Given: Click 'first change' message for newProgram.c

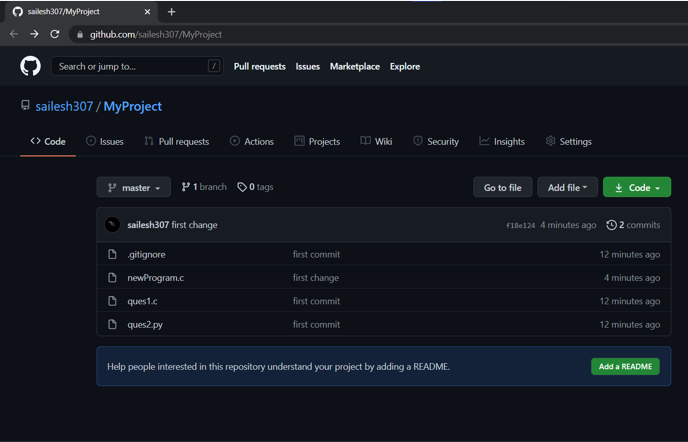Looking at the screenshot, I should 315,278.
